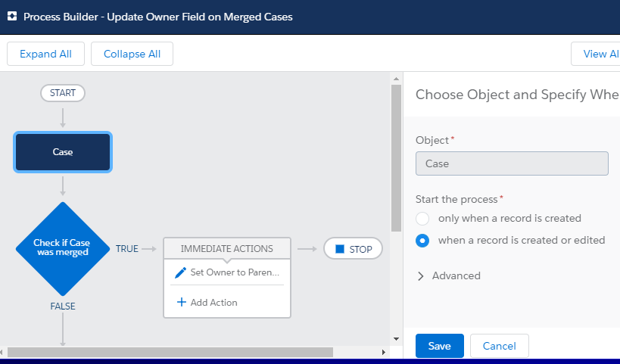Screen dimensions: 620x364
Task: Click the horizontal scroll right arrow
Action: [x=383, y=352]
